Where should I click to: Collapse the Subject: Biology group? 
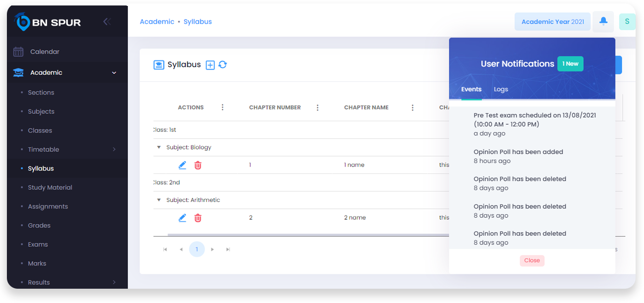(159, 147)
